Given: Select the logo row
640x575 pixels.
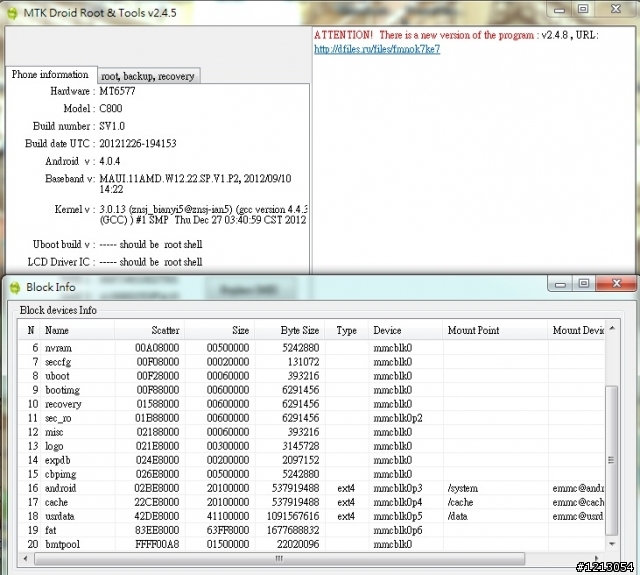Looking at the screenshot, I should [x=311, y=446].
